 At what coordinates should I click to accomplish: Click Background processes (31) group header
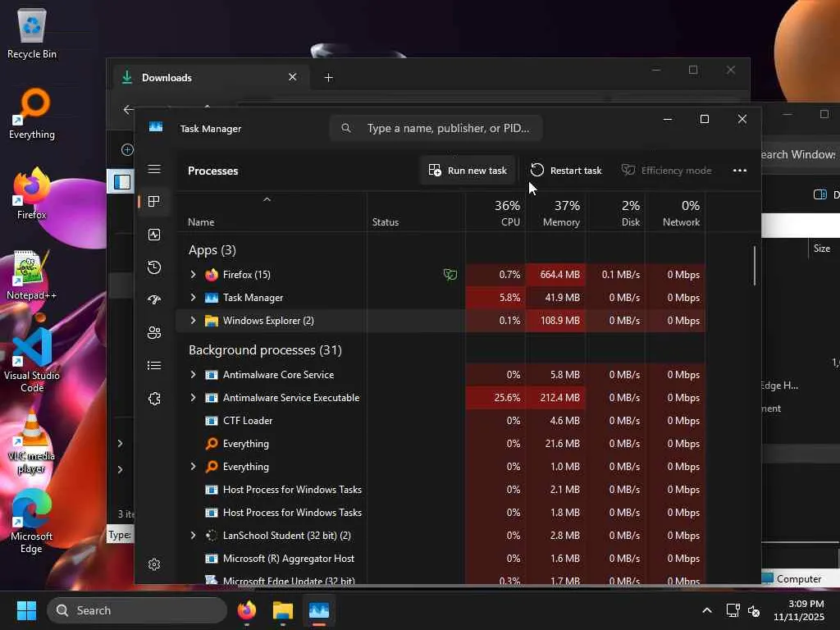(265, 349)
